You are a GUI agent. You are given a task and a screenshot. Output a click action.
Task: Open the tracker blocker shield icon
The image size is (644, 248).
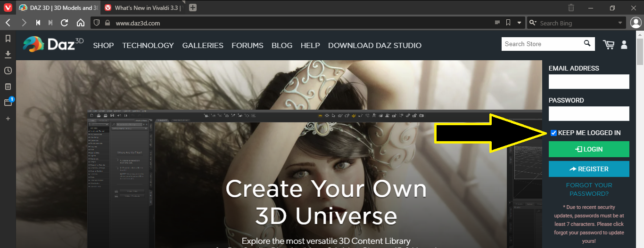[97, 23]
